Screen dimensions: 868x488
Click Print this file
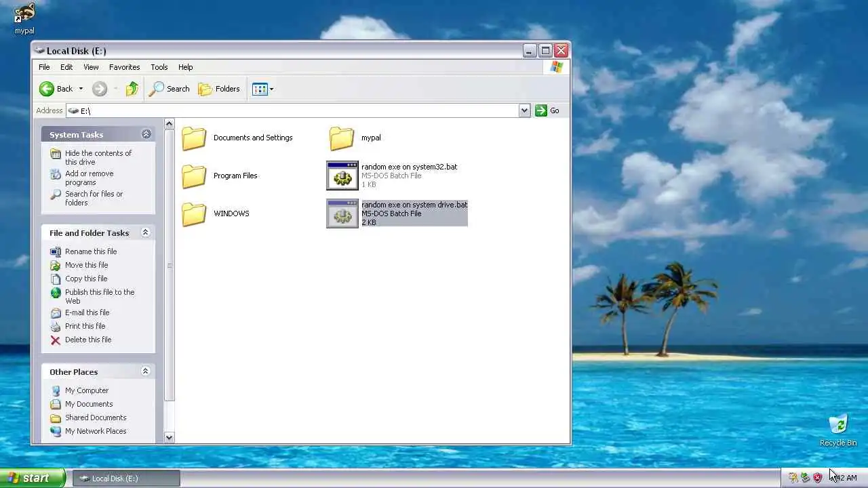[85, 326]
